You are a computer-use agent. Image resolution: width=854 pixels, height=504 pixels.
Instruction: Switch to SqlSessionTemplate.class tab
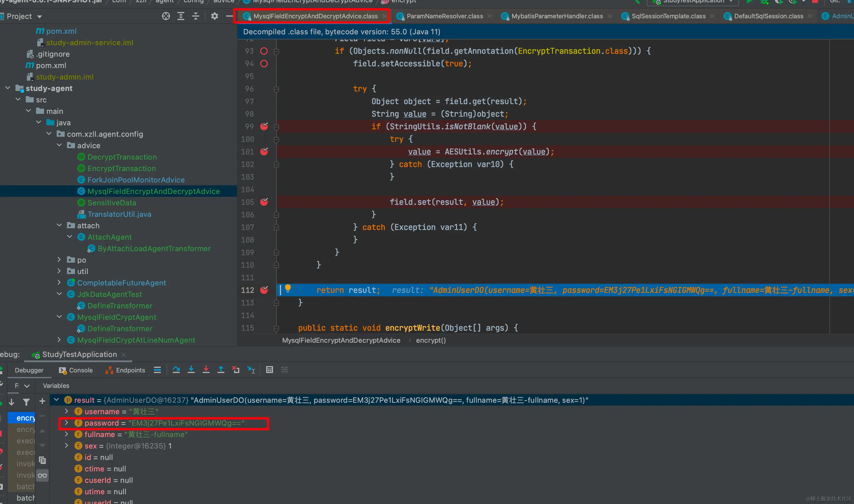point(668,16)
